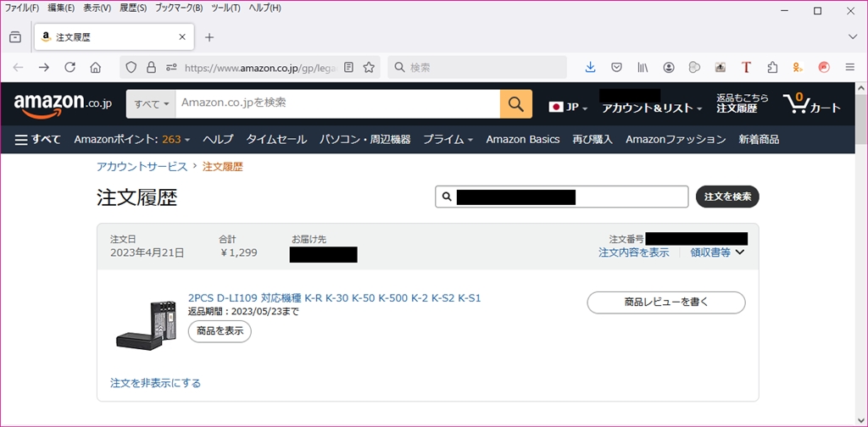Open Amazonファッション navigation link
Screen dimensions: 868x427
click(676, 140)
